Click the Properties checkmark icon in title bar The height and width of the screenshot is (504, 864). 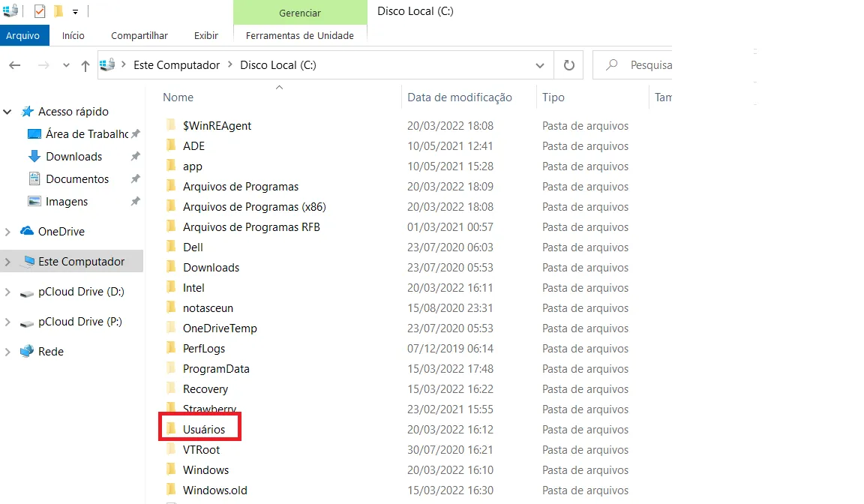click(x=40, y=11)
